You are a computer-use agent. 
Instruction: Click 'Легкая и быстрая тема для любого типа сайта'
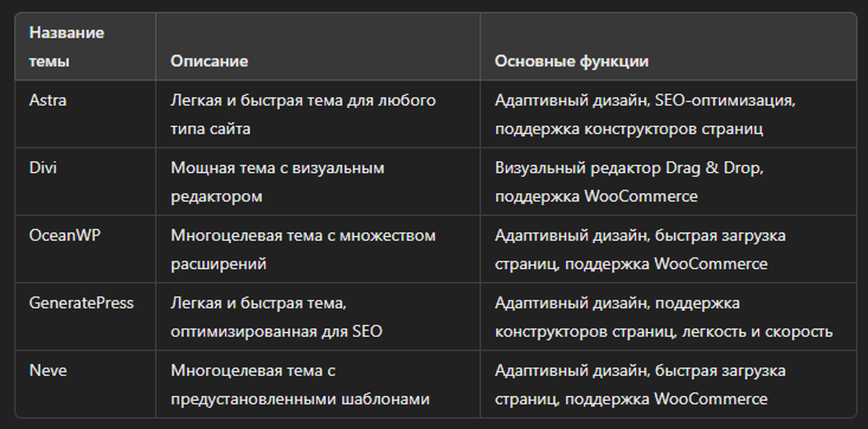pos(318,114)
